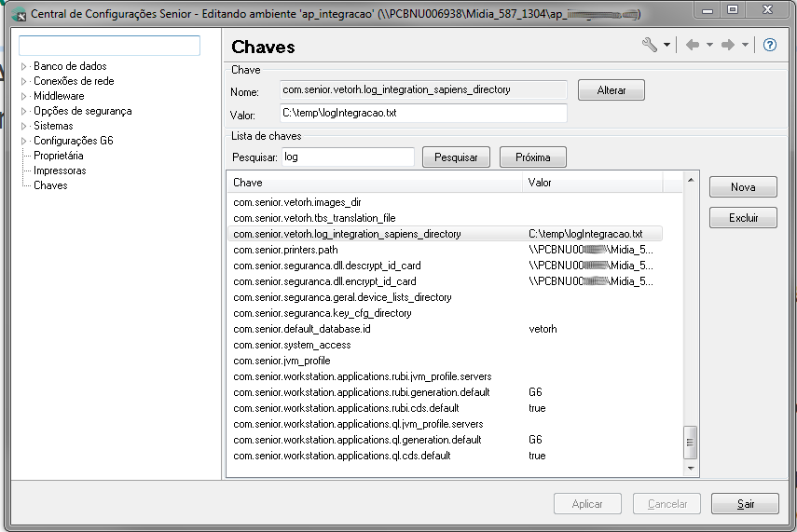
Task: Click the Pesquisar search field containing log
Action: tap(348, 157)
